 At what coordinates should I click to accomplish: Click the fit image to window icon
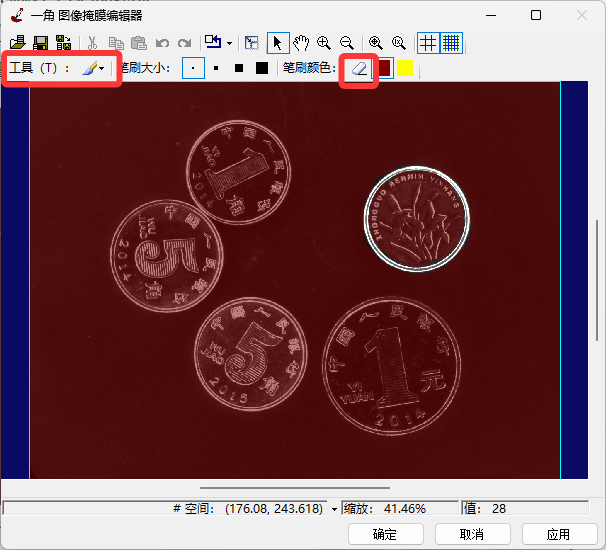[252, 43]
